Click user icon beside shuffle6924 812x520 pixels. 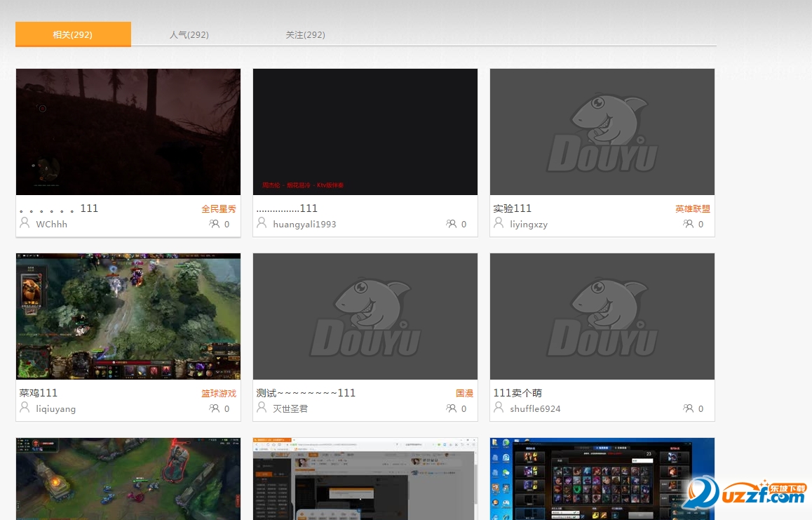click(x=499, y=408)
